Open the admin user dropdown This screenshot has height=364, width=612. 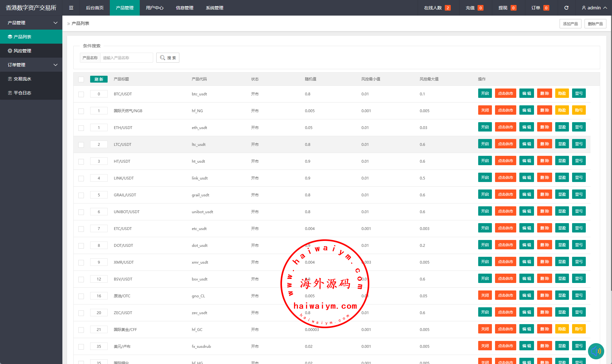[x=594, y=8]
